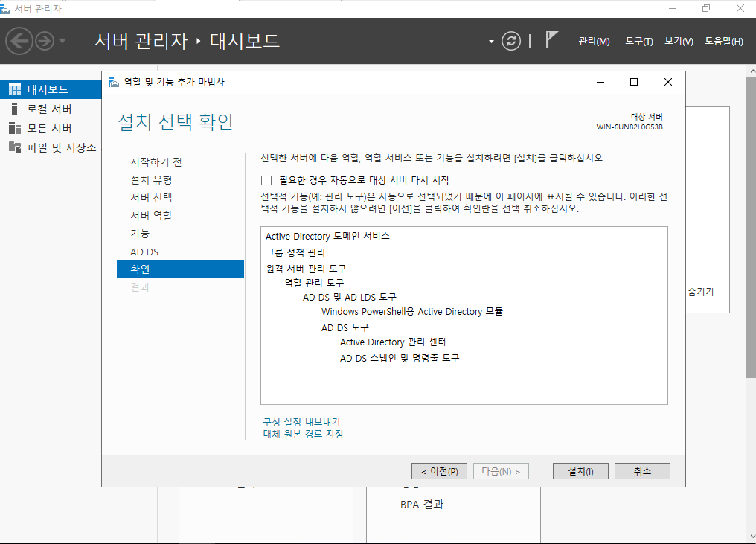Screen dimensions: 756x544
Task: Select 모든 서버 in the sidebar
Action: 51,128
